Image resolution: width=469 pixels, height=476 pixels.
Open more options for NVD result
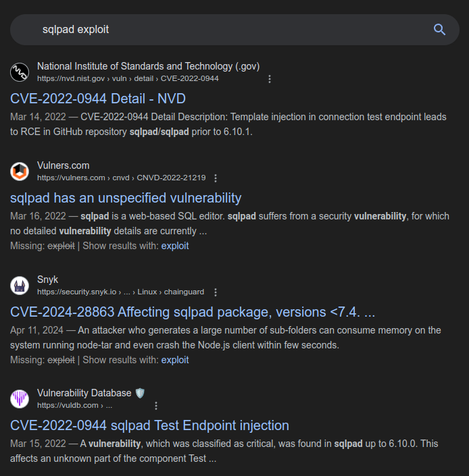[x=270, y=79]
